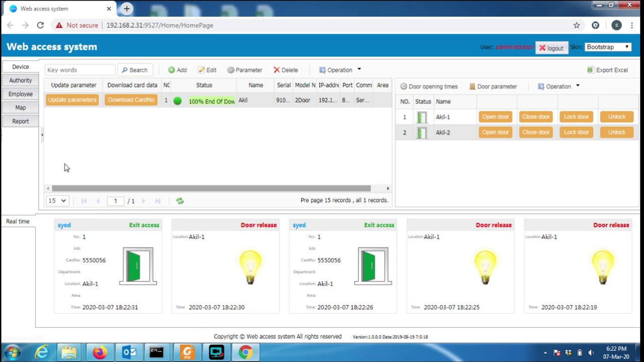Go to next page of device list
The image size is (644, 362).
[x=143, y=201]
